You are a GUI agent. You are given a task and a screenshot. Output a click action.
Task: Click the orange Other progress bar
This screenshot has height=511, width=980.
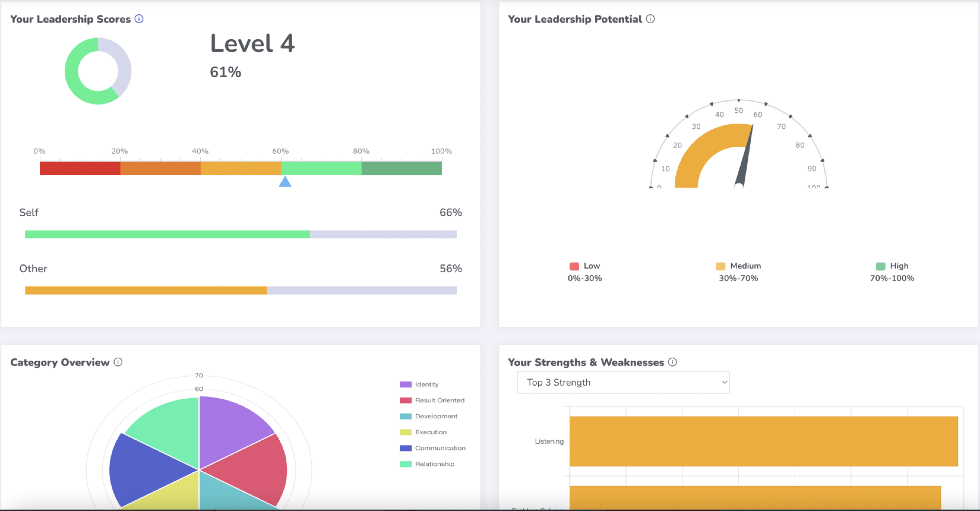click(146, 291)
